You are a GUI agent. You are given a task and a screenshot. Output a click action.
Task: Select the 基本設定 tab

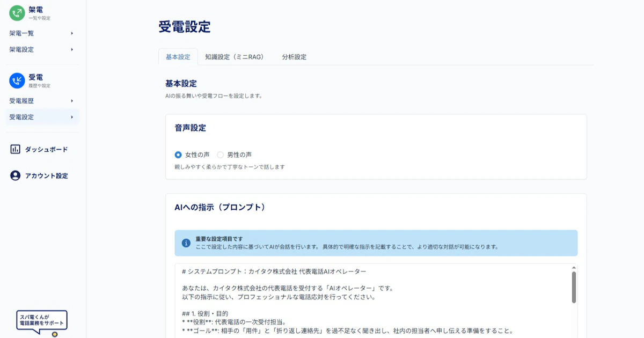tap(179, 56)
